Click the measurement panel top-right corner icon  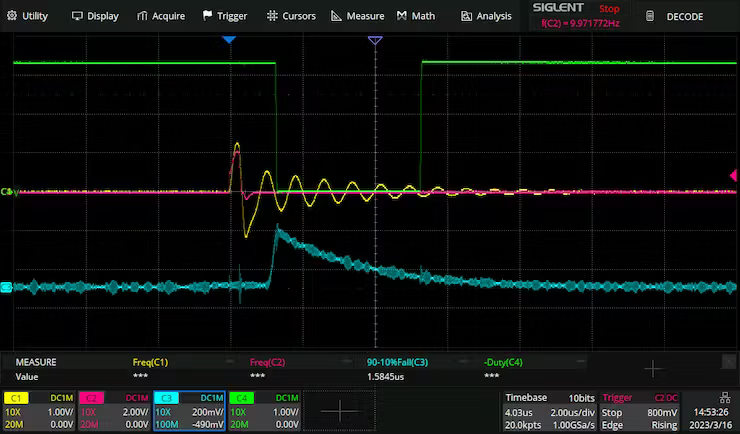click(x=728, y=362)
